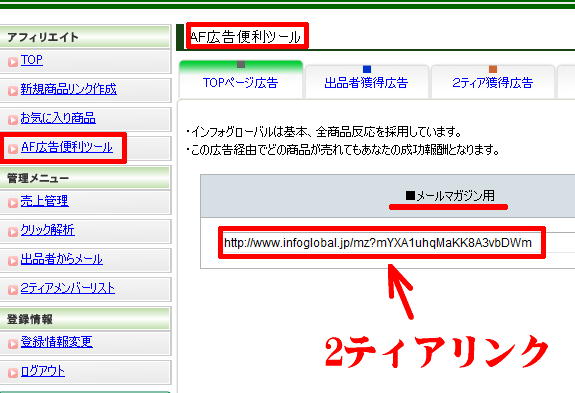Click the arrow icon beside 登録情報変更
575x393 pixels.
13,344
